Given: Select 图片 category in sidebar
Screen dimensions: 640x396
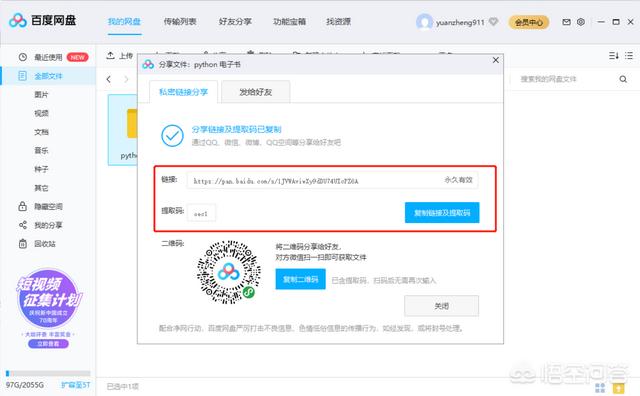Looking at the screenshot, I should pyautogui.click(x=41, y=95).
